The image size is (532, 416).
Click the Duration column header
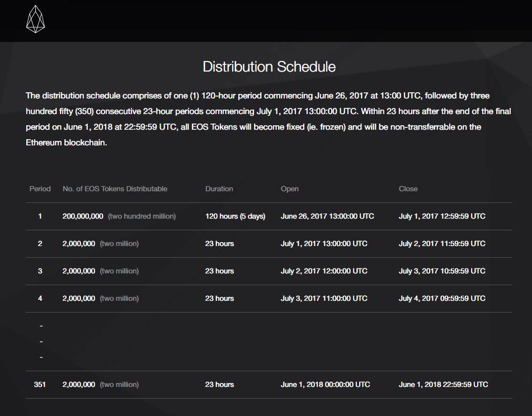219,189
